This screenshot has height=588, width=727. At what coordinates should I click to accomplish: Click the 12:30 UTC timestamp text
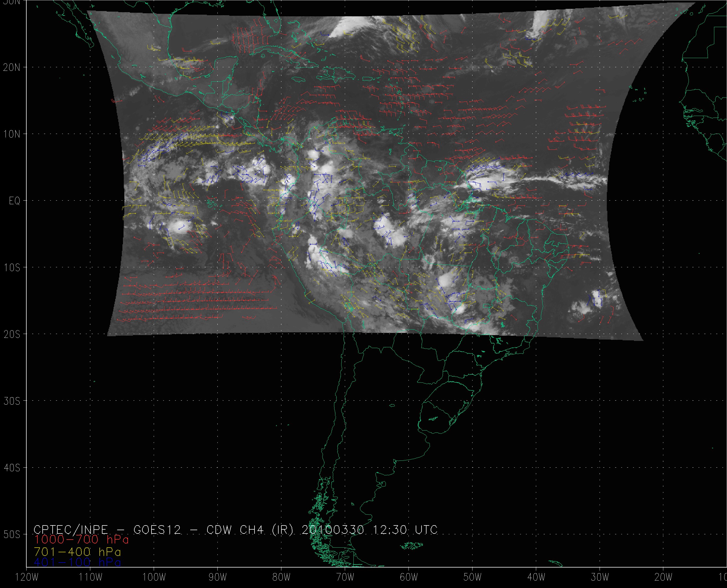pos(405,529)
